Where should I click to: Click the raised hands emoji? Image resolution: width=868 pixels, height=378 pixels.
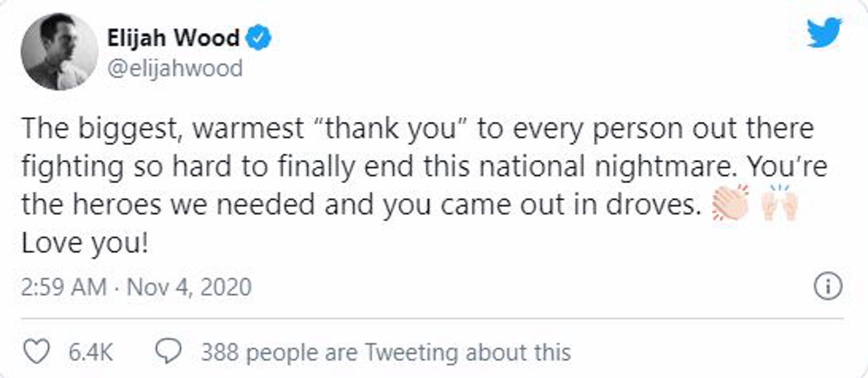[x=780, y=203]
